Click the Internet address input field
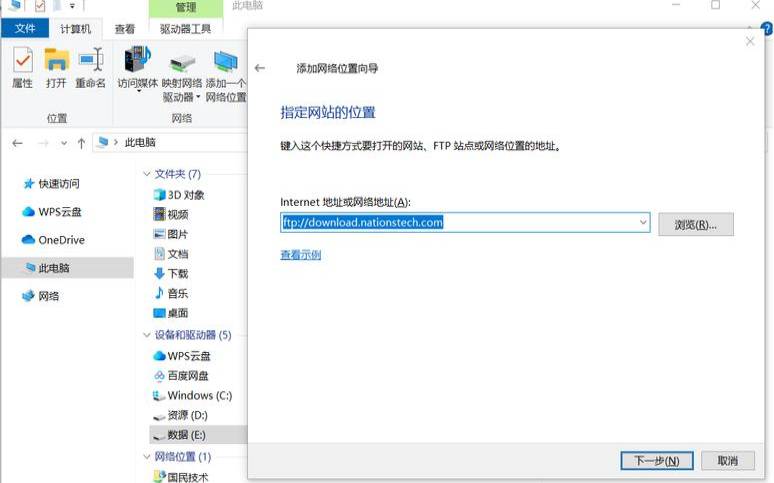The width and height of the screenshot is (774, 483). coord(465,222)
